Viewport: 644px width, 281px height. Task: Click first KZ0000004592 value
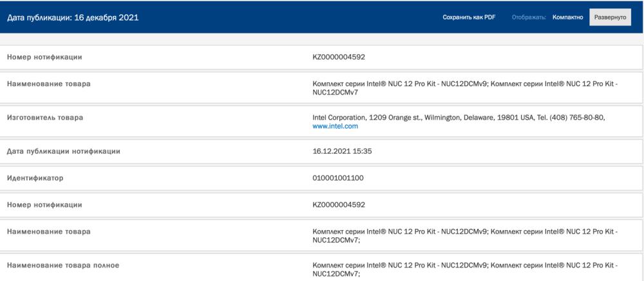pos(339,57)
